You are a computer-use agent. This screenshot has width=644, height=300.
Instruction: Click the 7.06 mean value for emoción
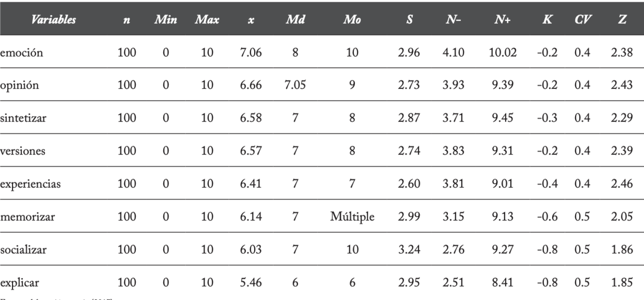(x=250, y=52)
